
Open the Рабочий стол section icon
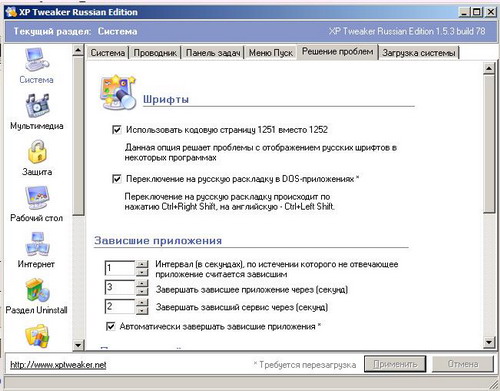click(x=37, y=198)
